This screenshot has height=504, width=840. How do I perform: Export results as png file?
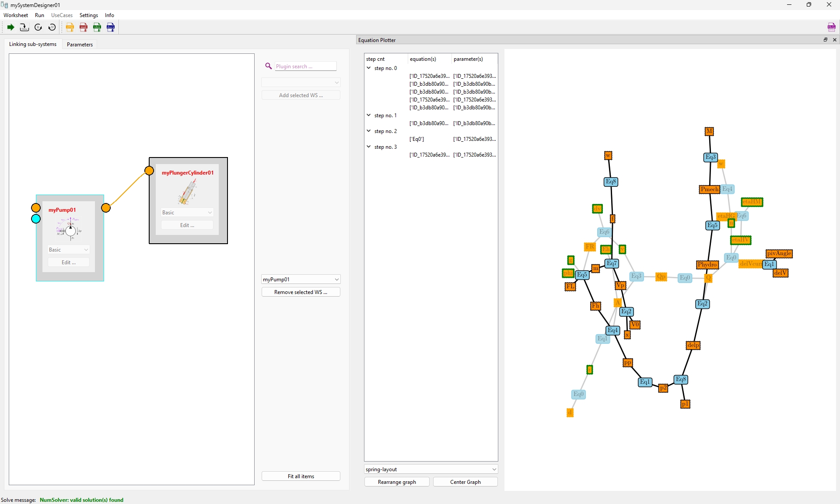click(x=70, y=27)
